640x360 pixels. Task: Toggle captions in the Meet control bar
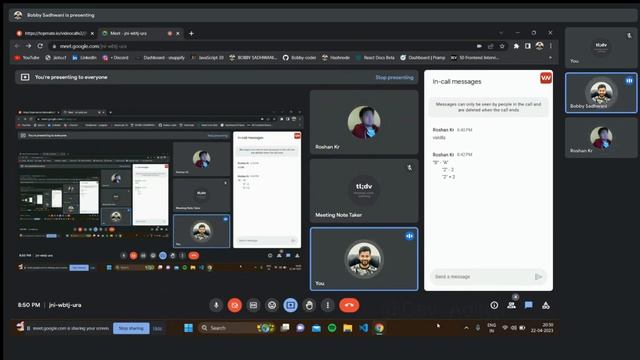[x=253, y=305]
